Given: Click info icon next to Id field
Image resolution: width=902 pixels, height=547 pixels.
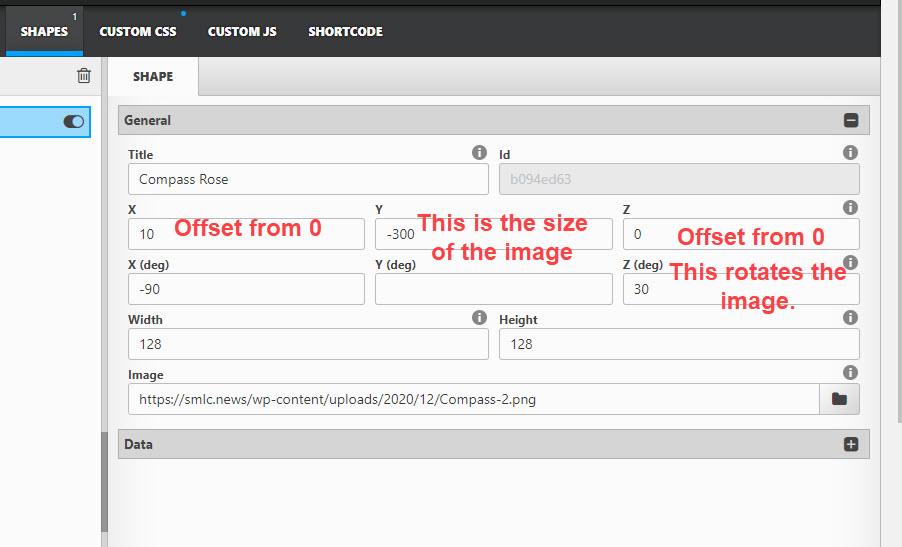Looking at the screenshot, I should click(850, 153).
